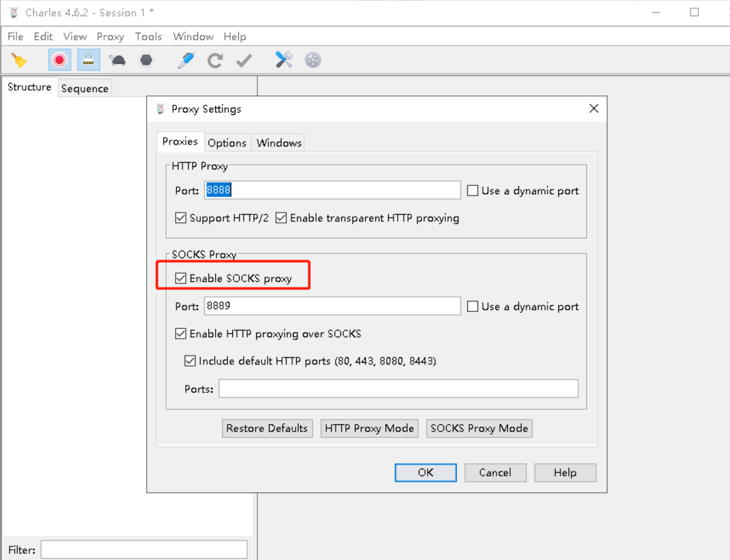Click the Filter input field
Viewport: 730px width, 560px height.
click(144, 550)
